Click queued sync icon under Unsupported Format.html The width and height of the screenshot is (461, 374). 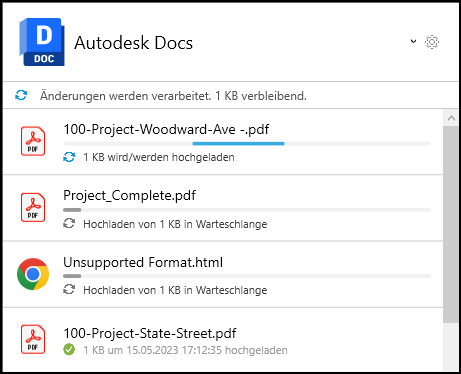pyautogui.click(x=69, y=290)
